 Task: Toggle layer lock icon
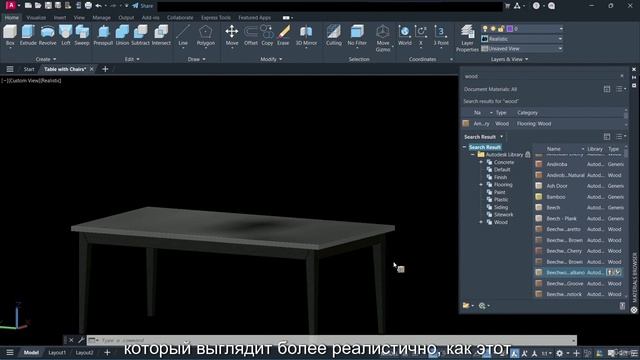click(x=501, y=29)
